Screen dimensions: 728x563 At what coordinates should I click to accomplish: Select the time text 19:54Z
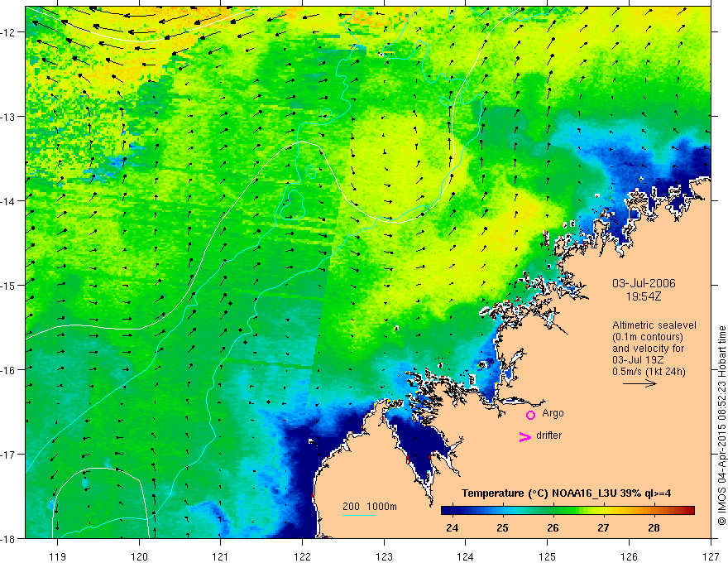643,296
